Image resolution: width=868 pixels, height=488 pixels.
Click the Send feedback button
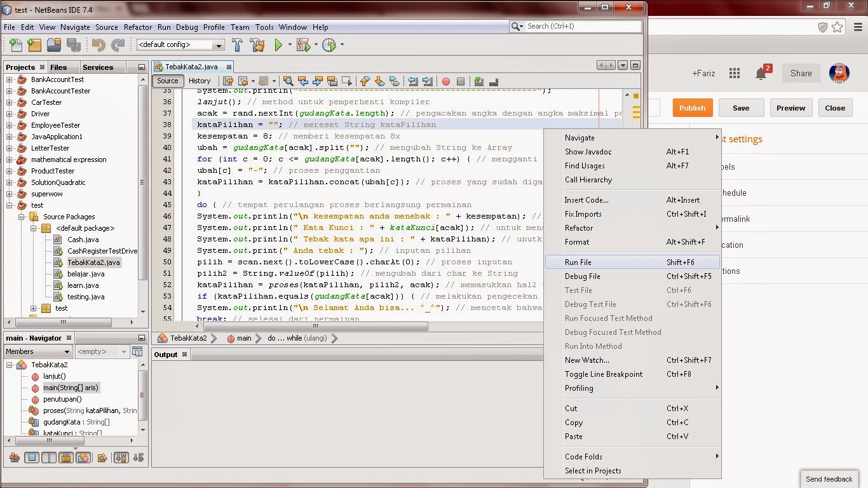coord(829,479)
